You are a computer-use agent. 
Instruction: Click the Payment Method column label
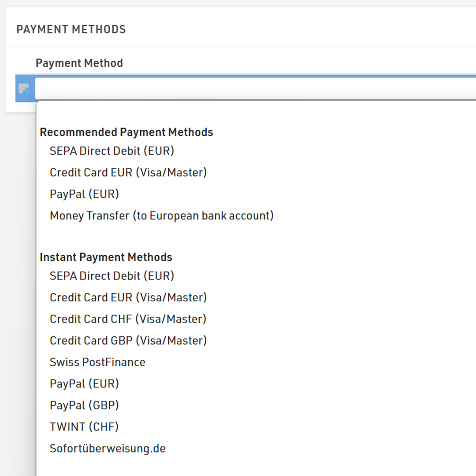(x=79, y=63)
